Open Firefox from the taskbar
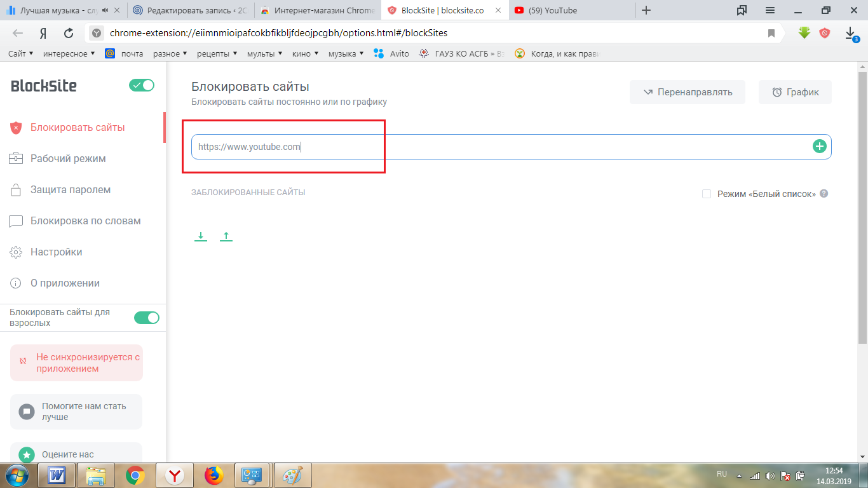This screenshot has width=868, height=488. pos(214,475)
